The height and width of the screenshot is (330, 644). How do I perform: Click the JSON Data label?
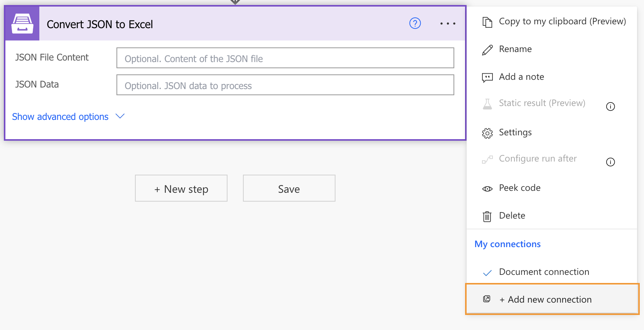click(x=37, y=84)
